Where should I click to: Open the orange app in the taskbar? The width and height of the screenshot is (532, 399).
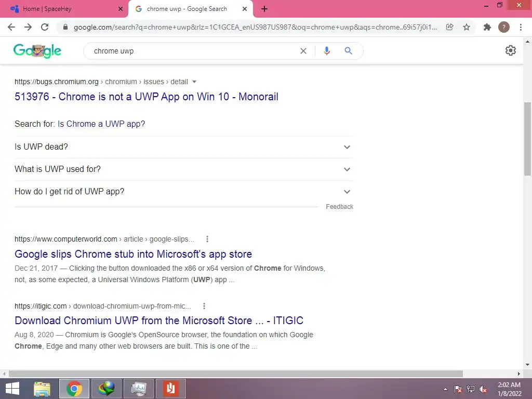(x=170, y=389)
